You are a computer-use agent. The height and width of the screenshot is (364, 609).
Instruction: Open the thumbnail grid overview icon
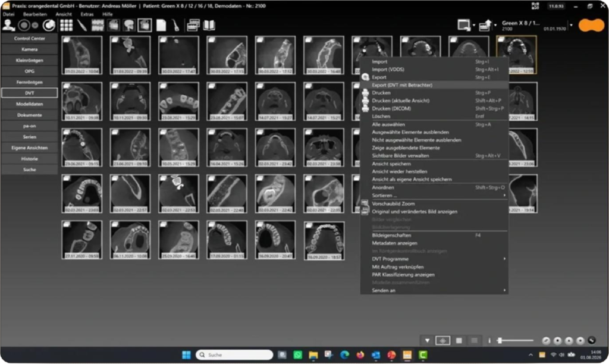66,25
